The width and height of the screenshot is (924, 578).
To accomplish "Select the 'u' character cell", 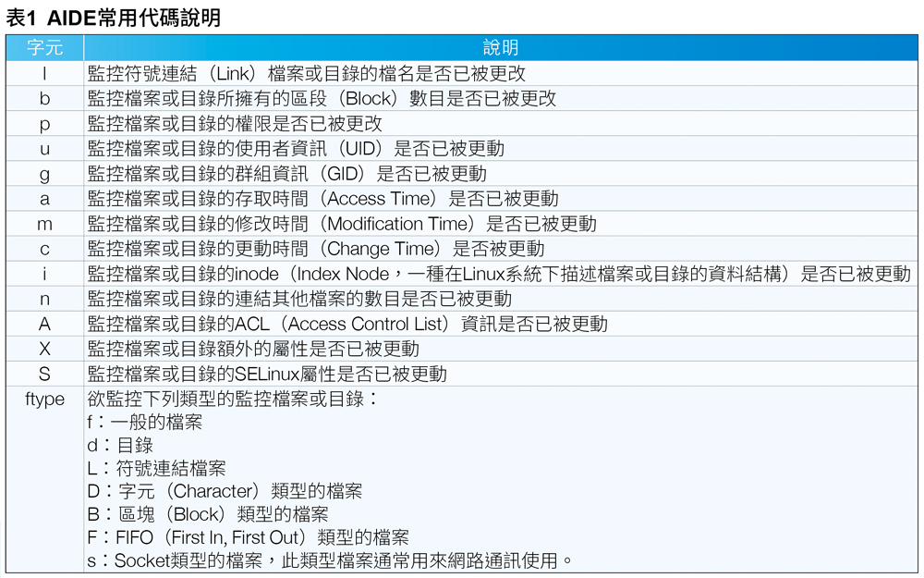I will (x=44, y=149).
